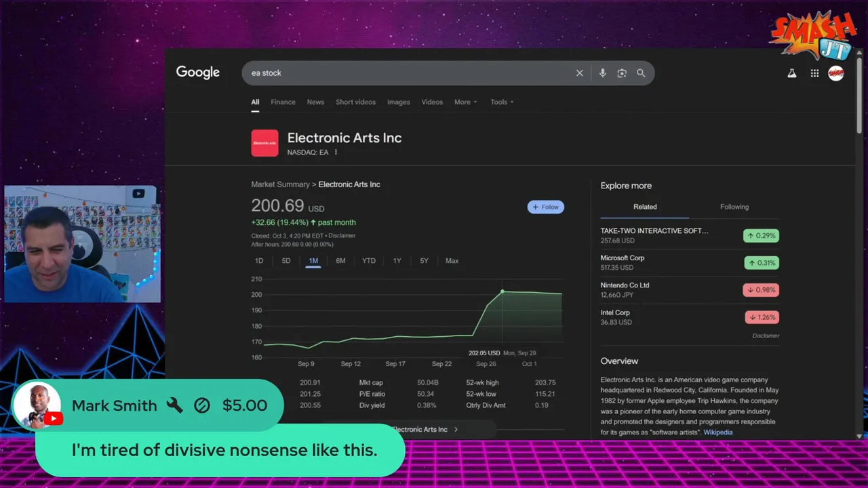Select 5D chart range
This screenshot has height=488, width=868.
point(286,261)
